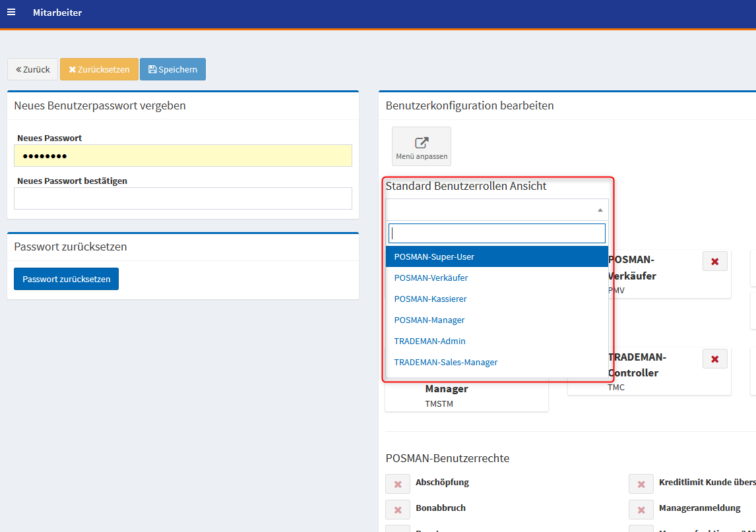Toggle the Bonabbruch permission
Screen dimensions: 756x532
(x=398, y=510)
